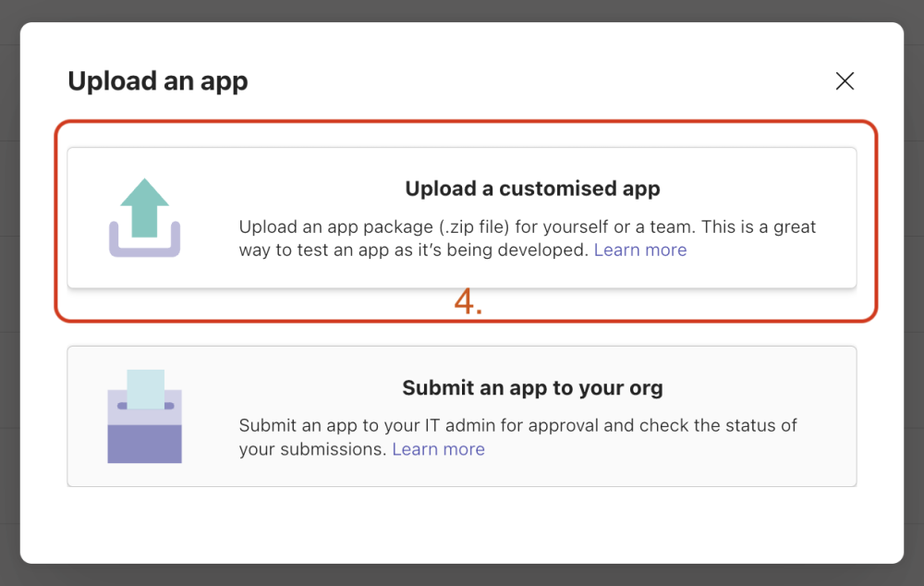Open Learn more link after 'your submissions'
This screenshot has height=586, width=924.
pyautogui.click(x=438, y=449)
